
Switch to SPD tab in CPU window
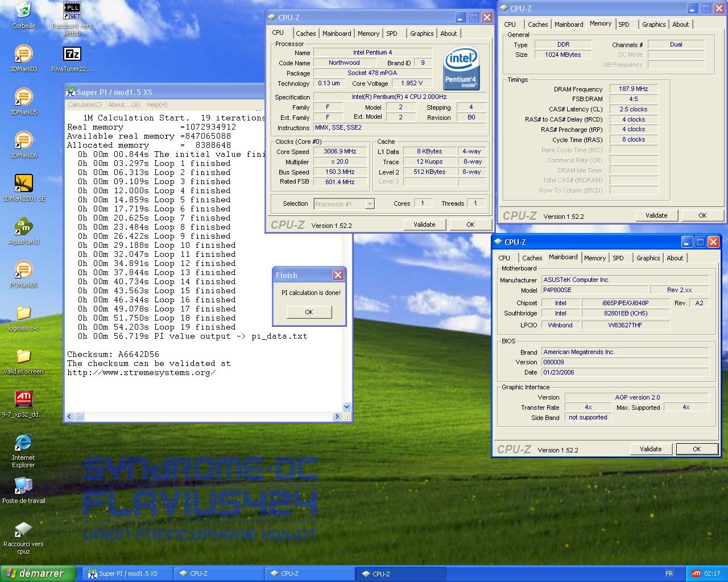pyautogui.click(x=392, y=34)
